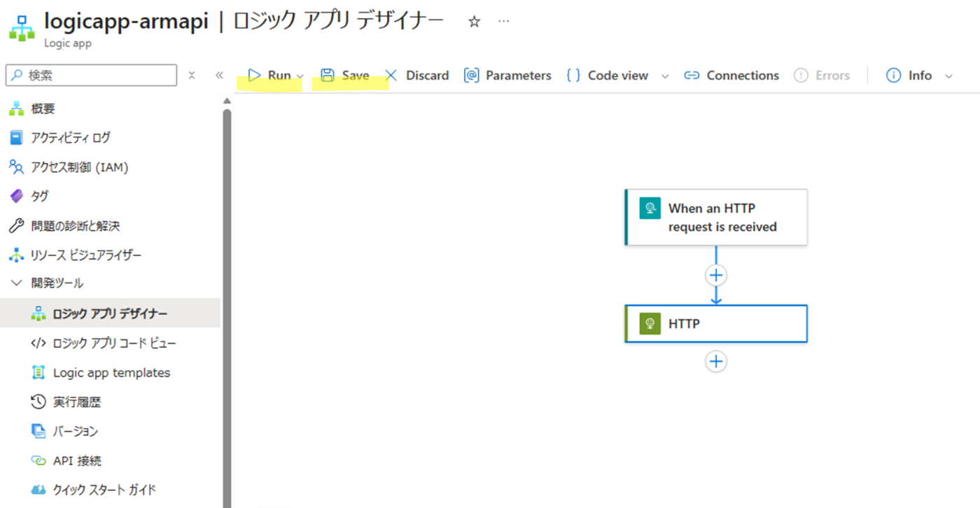980x508 pixels.
Task: Click the コード ビュー </> icon
Action: coord(38,343)
